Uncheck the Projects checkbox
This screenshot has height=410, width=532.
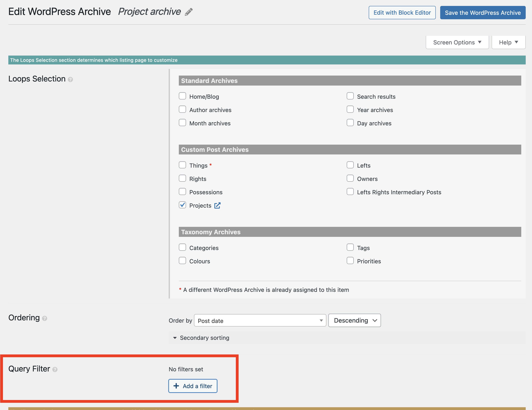pos(183,205)
